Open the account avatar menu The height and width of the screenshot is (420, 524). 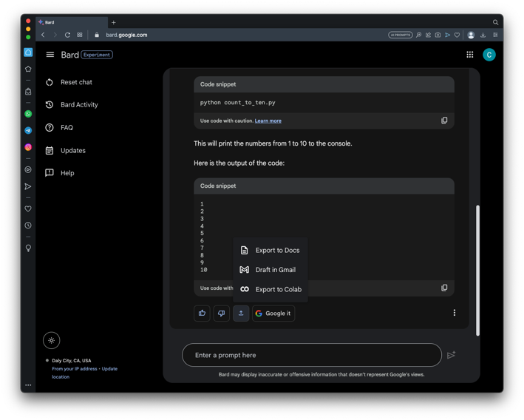click(489, 55)
